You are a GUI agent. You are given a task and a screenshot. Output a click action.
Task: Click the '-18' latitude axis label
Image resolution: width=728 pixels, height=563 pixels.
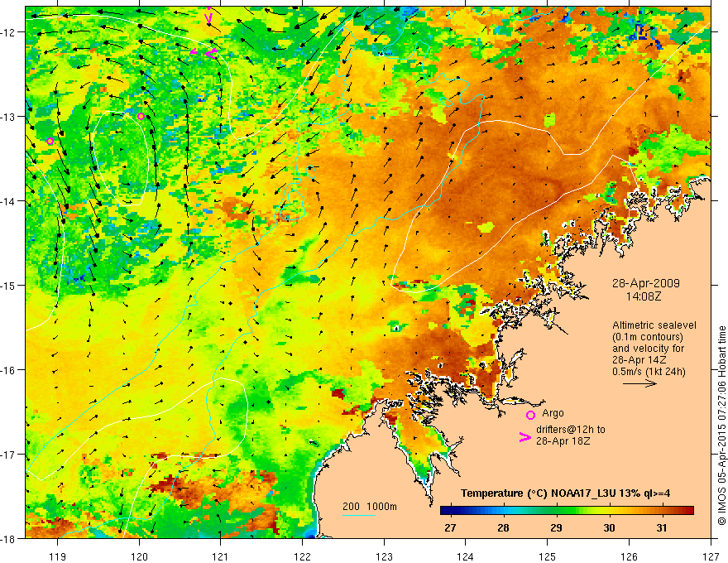click(9, 539)
